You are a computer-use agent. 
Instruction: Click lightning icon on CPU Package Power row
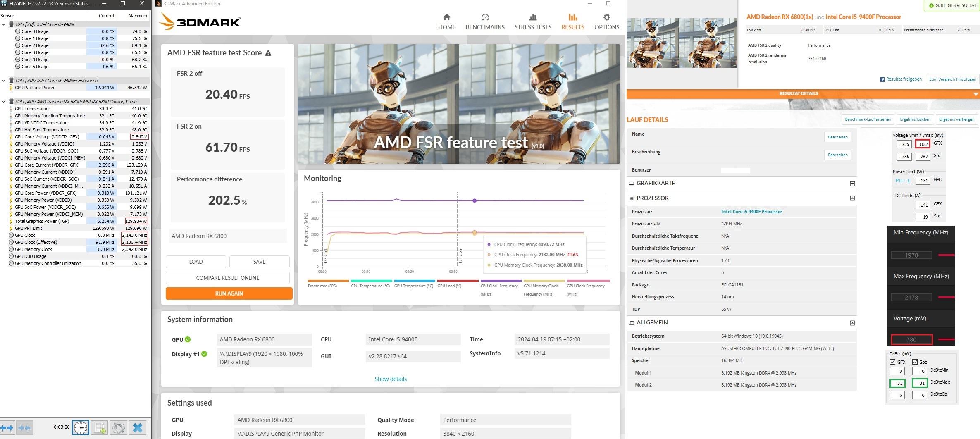(11, 88)
